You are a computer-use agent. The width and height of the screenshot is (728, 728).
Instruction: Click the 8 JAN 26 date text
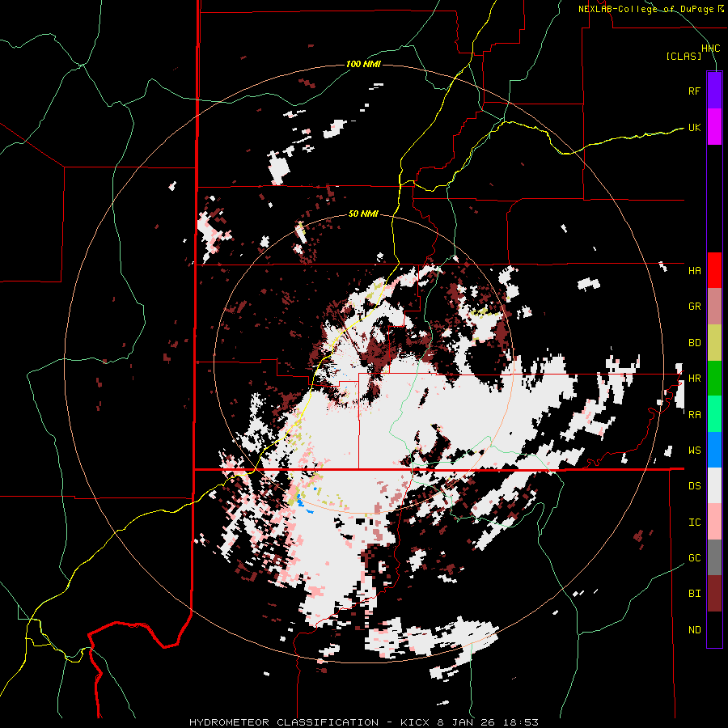[x=467, y=722]
